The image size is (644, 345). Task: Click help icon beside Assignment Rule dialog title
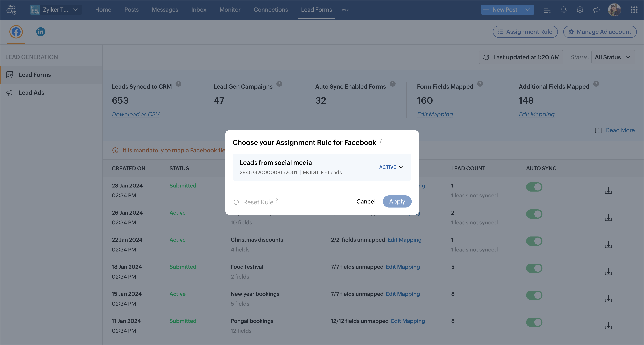tap(380, 141)
